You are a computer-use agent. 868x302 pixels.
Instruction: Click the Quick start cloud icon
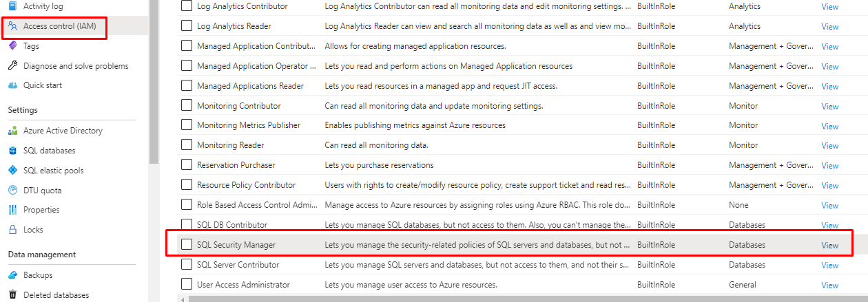coord(12,85)
